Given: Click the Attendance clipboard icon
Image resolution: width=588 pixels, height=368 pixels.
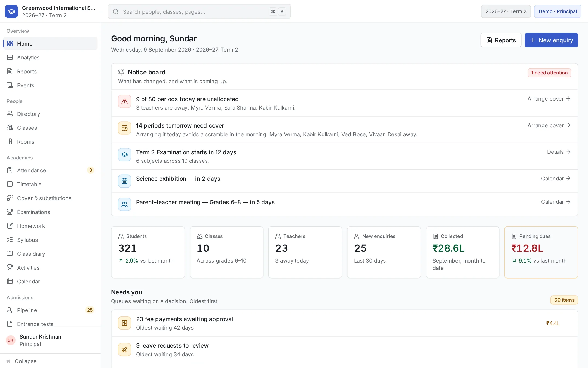Looking at the screenshot, I should coord(10,170).
